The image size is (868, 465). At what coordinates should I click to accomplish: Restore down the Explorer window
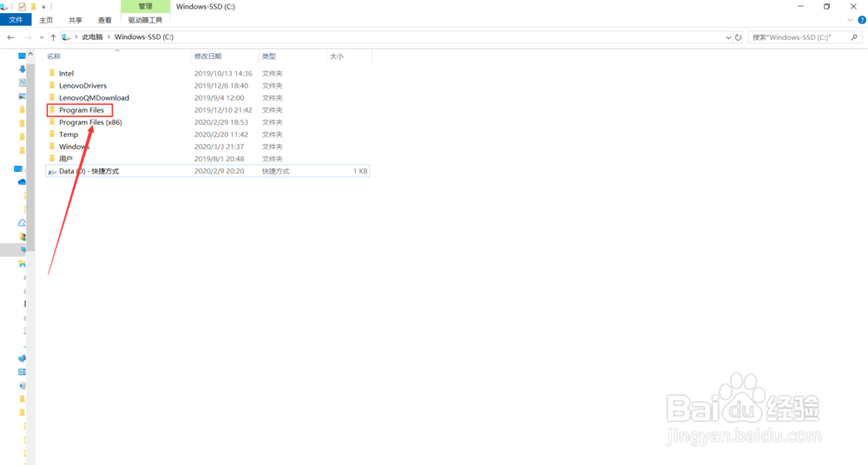tap(826, 7)
